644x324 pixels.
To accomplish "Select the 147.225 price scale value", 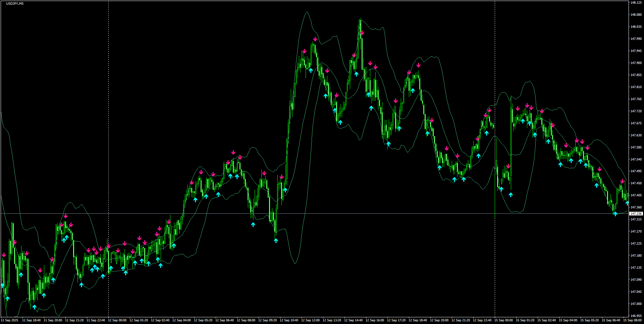I will (x=636, y=244).
